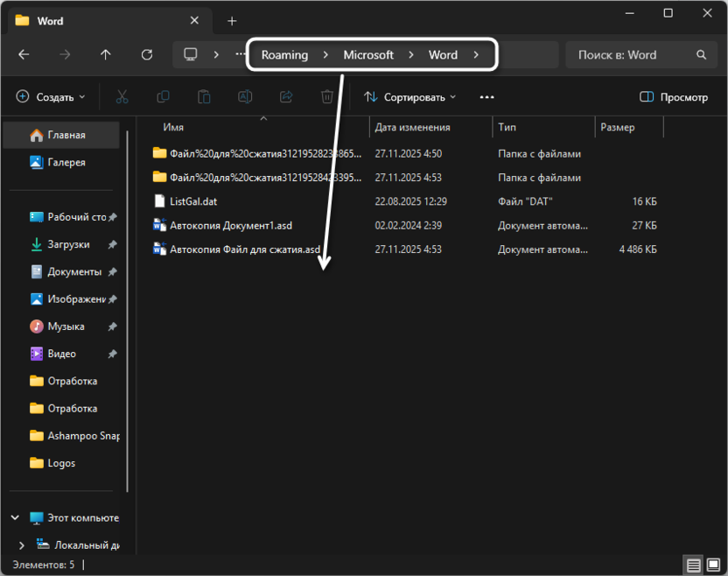Click the Cut scissors icon in toolbar
Image resolution: width=728 pixels, height=576 pixels.
click(122, 97)
